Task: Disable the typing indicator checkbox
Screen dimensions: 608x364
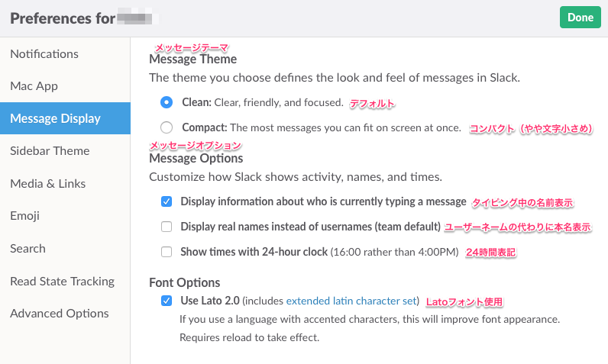Action: coord(167,202)
